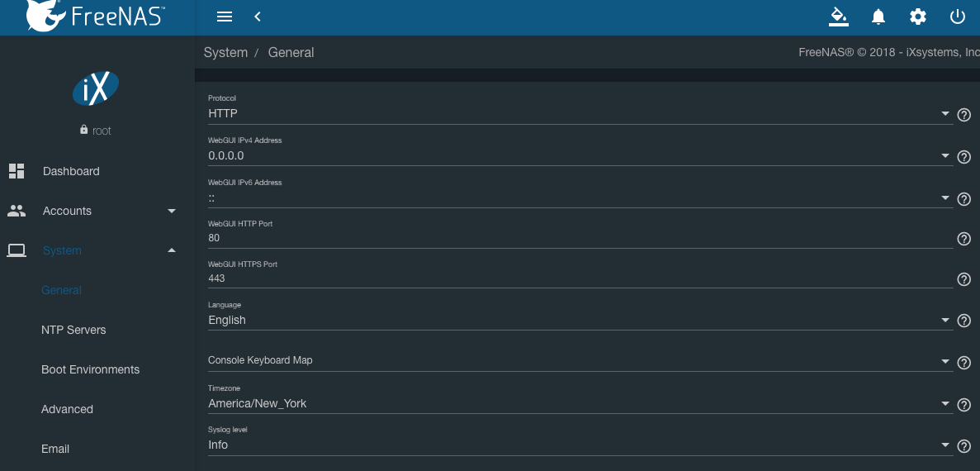
Task: Click the System breadcrumb link
Action: (225, 52)
